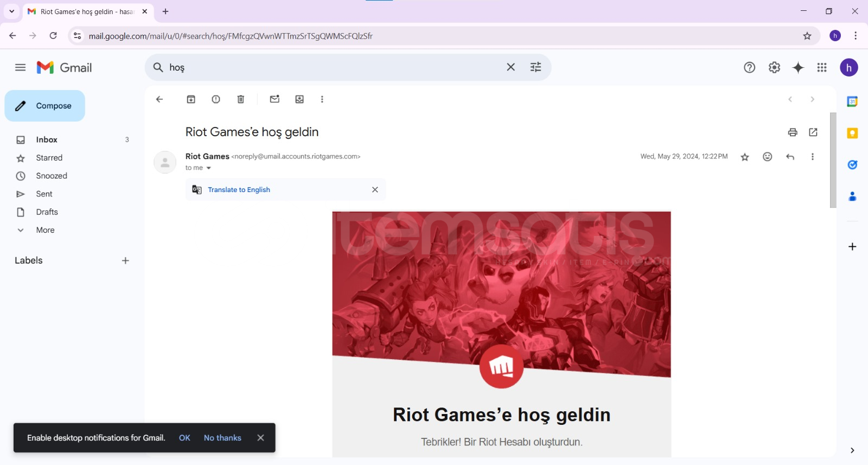868x465 pixels.
Task: Click the Gmail logo
Action: tap(65, 67)
